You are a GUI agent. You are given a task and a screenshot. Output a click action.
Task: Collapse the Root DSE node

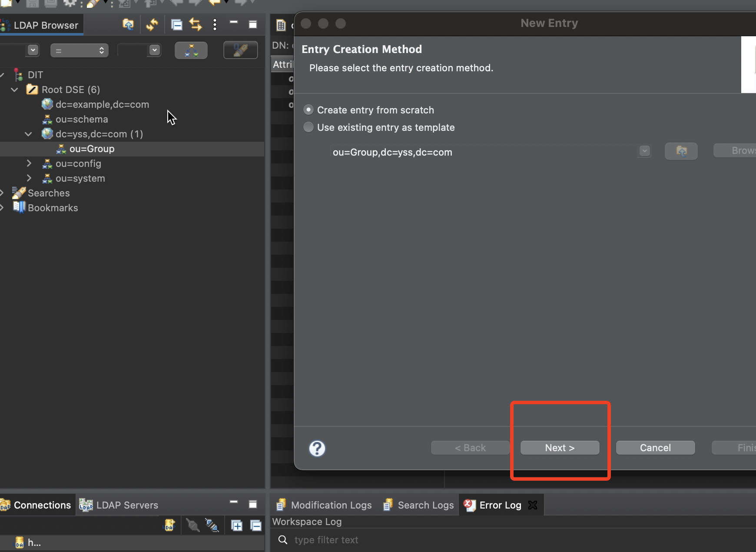pos(14,90)
